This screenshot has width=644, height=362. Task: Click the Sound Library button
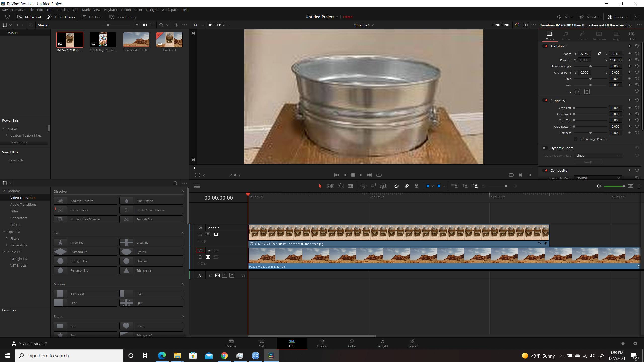point(123,16)
